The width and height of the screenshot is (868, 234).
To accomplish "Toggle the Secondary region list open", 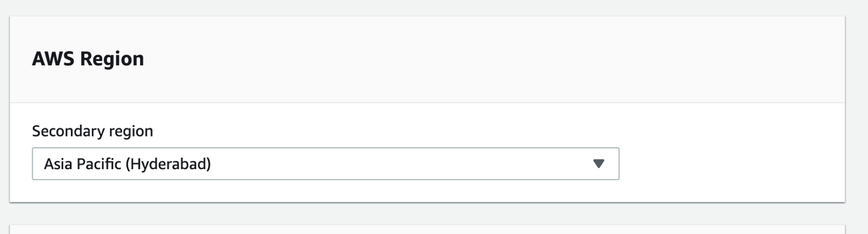I will [x=325, y=164].
